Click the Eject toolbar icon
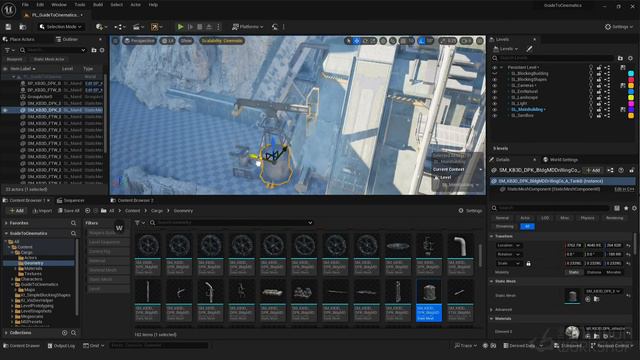Screen dimensions: 640x360 click(x=209, y=27)
